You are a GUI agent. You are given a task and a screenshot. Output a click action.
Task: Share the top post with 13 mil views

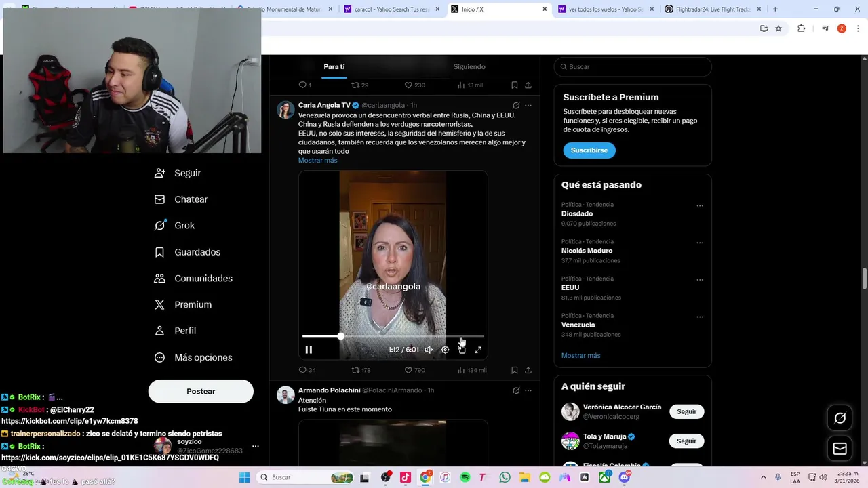528,85
